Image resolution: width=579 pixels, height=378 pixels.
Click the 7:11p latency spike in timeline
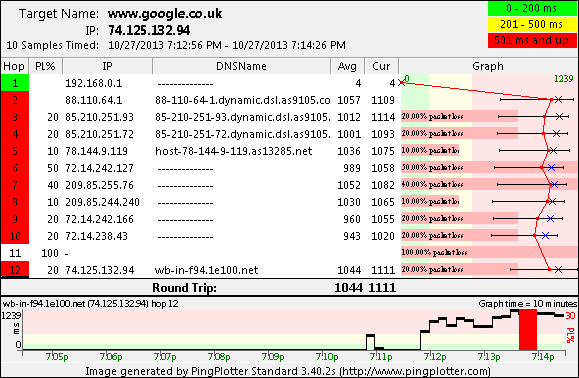click(370, 342)
